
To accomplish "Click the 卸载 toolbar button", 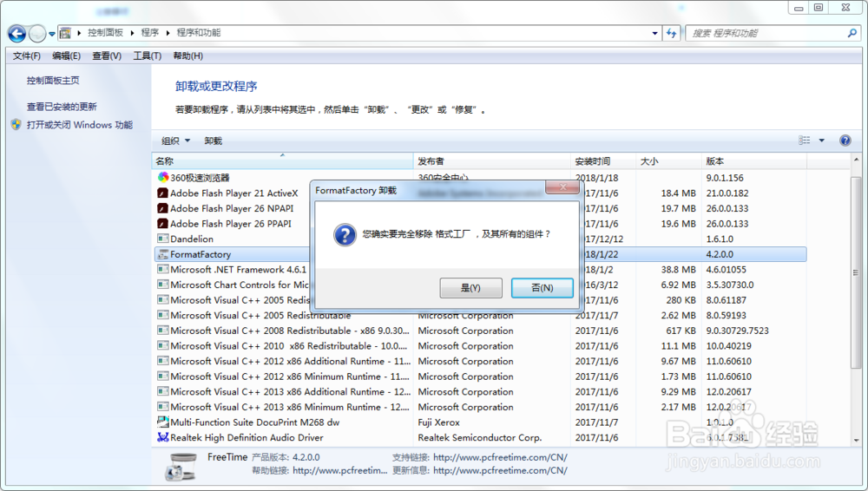I will click(x=214, y=141).
